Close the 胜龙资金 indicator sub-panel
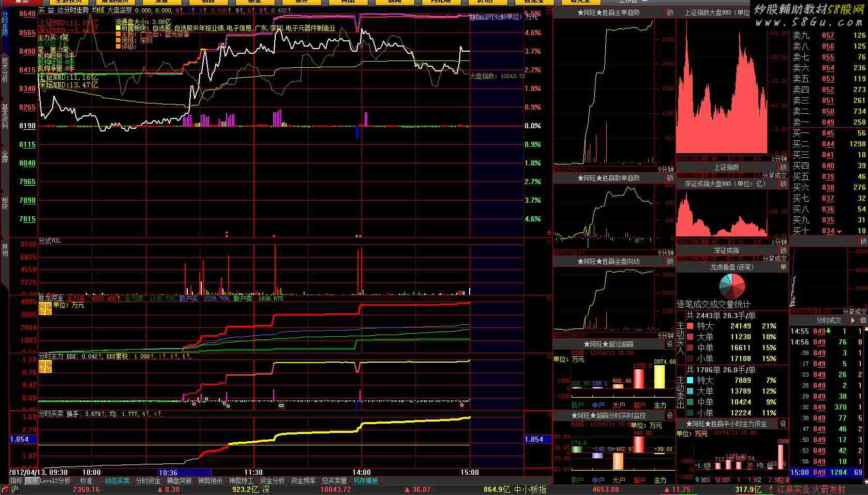Image resolution: width=868 pixels, height=495 pixels. [548, 299]
